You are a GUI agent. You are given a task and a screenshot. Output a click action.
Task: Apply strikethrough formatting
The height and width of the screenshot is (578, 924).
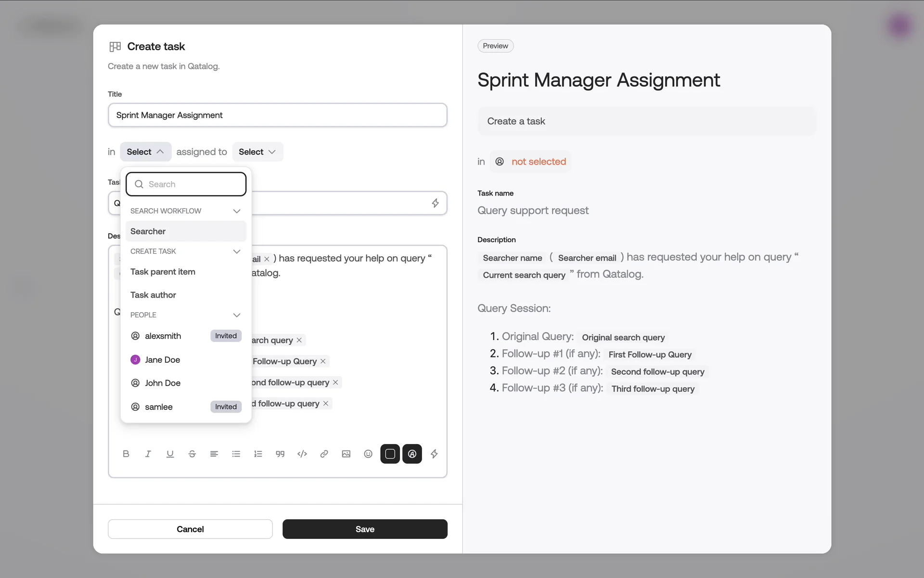tap(192, 454)
